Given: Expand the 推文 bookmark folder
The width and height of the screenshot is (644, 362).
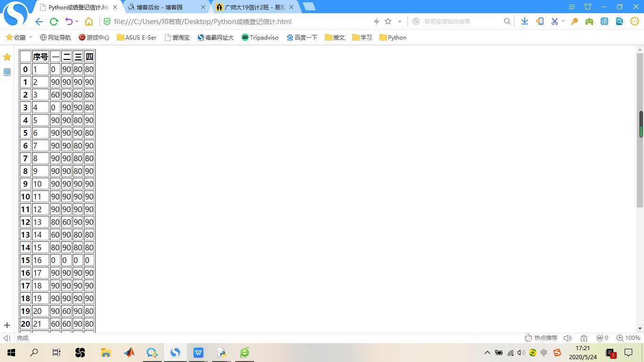Looking at the screenshot, I should (335, 37).
